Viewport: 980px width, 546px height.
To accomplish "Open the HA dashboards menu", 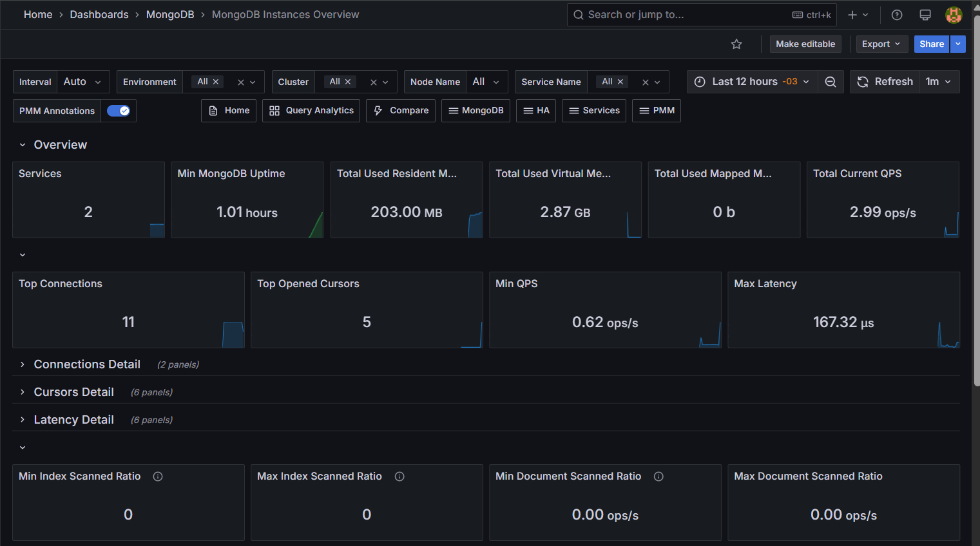I will [x=536, y=111].
